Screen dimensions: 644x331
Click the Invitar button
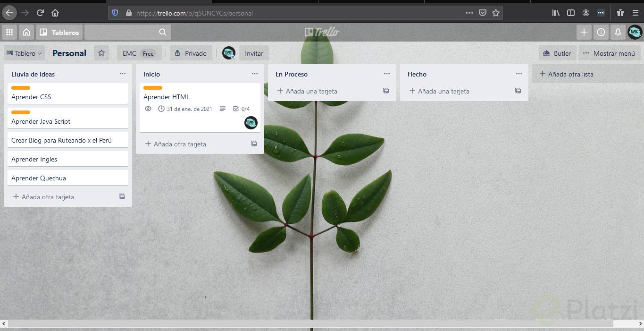coord(254,53)
